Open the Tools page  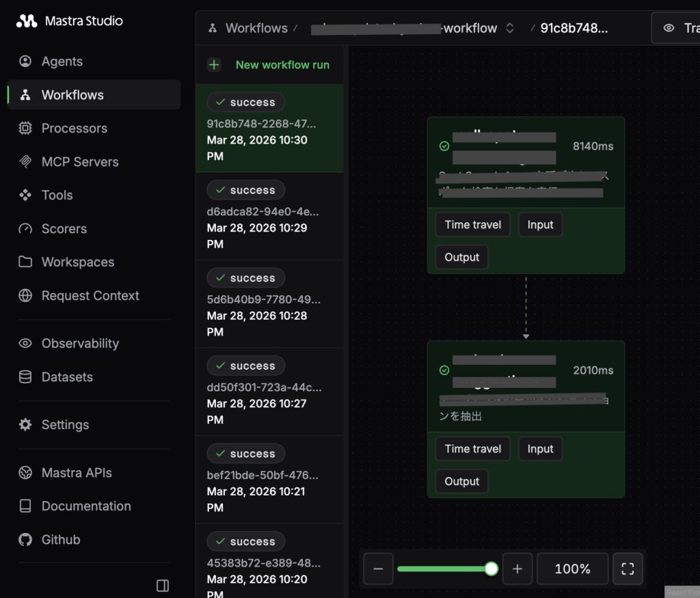coord(57,195)
